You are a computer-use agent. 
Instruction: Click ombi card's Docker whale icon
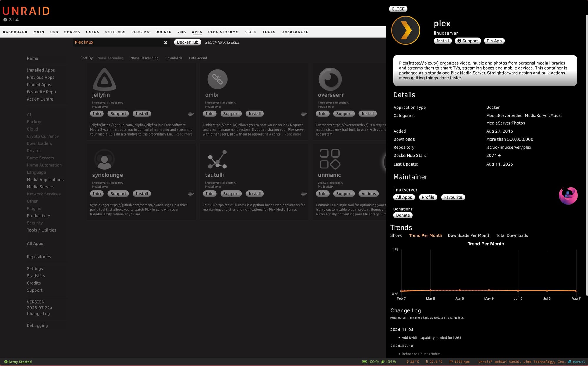pyautogui.click(x=304, y=114)
